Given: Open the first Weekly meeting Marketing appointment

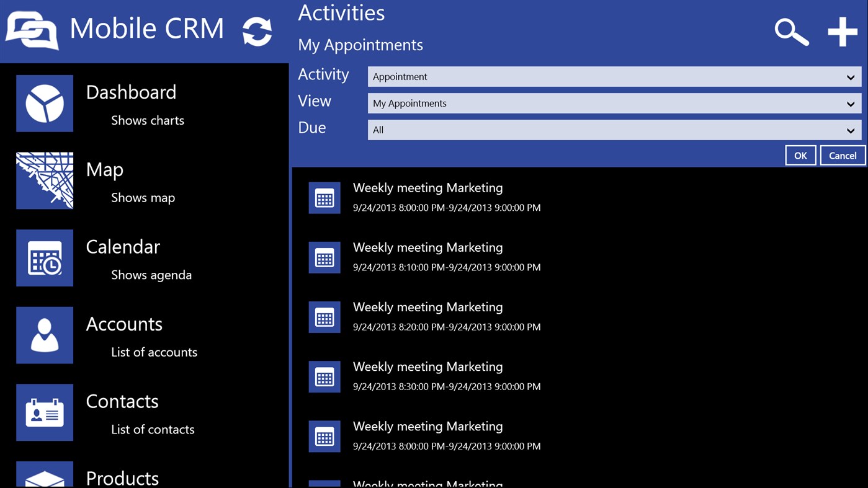Looking at the screenshot, I should point(427,187).
